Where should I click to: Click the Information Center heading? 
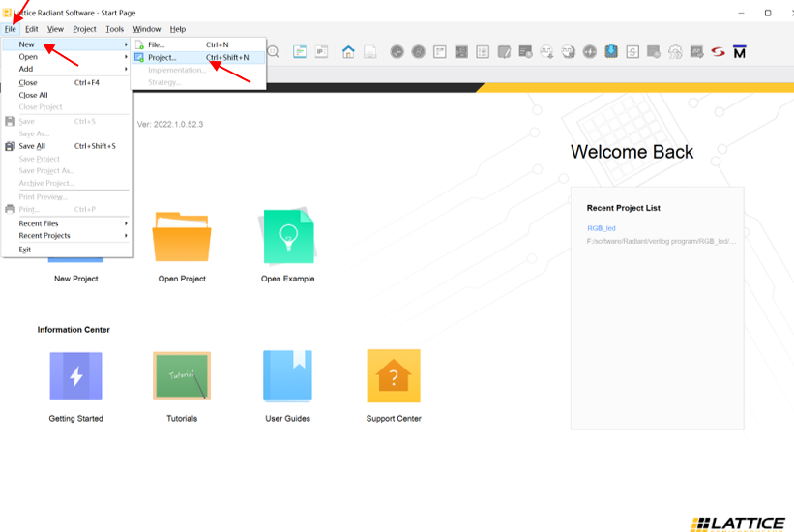pyautogui.click(x=74, y=330)
